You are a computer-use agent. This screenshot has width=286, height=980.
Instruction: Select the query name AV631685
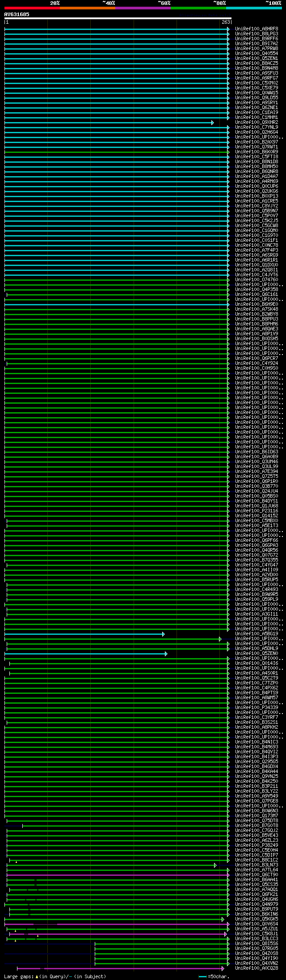click(x=17, y=14)
